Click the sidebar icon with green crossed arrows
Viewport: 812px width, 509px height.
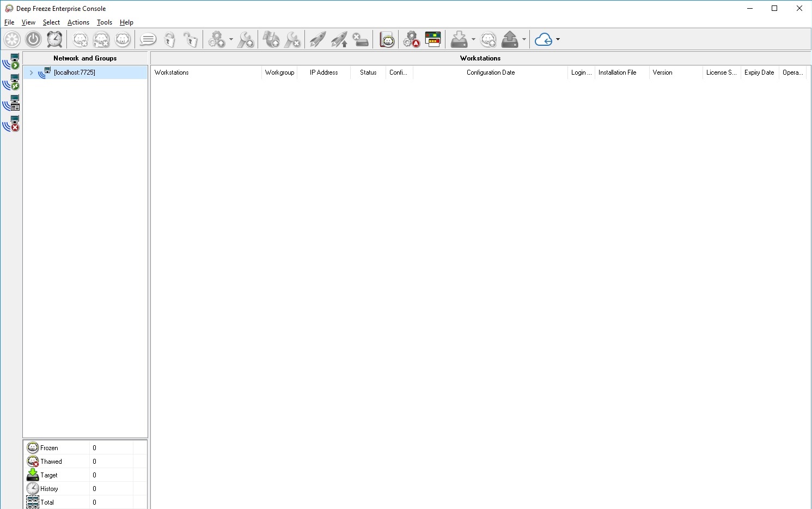(11, 82)
